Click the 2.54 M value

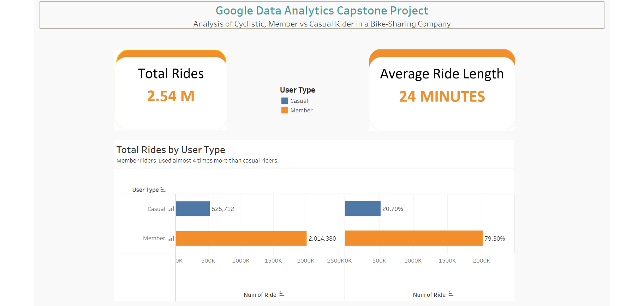171,96
